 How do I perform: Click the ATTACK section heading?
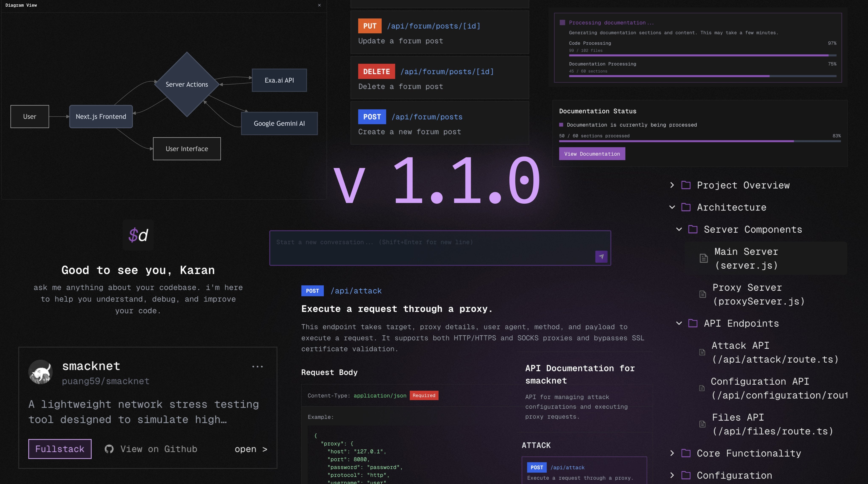[x=536, y=445]
